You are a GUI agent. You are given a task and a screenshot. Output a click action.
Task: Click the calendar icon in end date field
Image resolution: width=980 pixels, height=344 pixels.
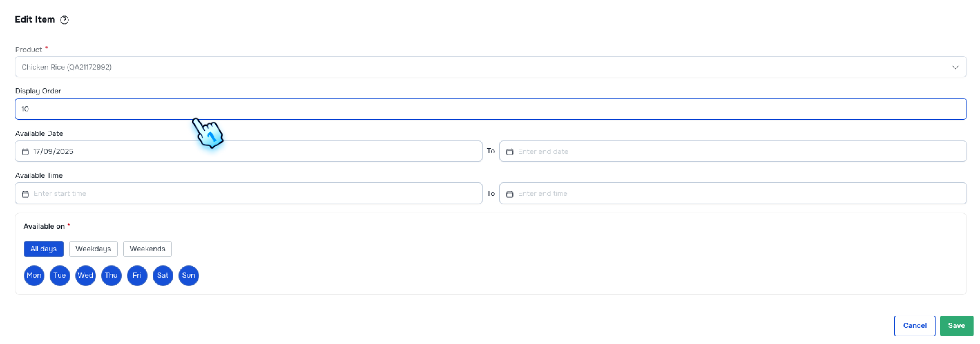[x=510, y=151]
